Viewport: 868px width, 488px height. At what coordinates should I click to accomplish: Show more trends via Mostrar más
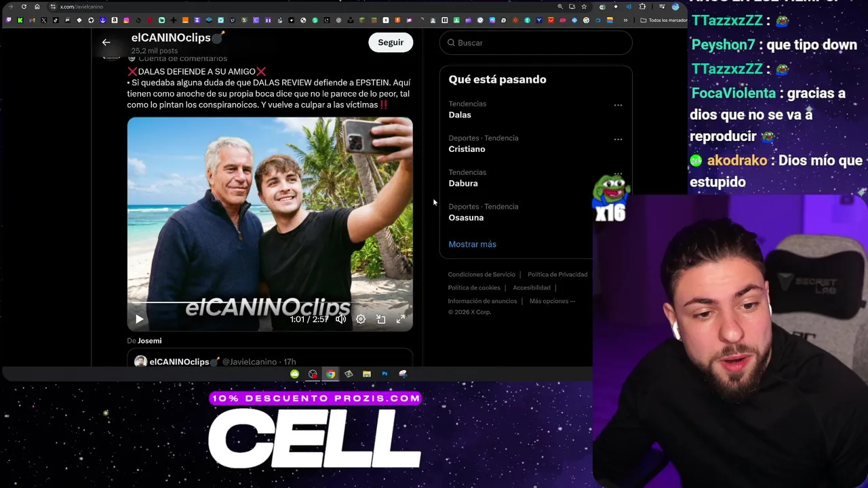pyautogui.click(x=472, y=244)
